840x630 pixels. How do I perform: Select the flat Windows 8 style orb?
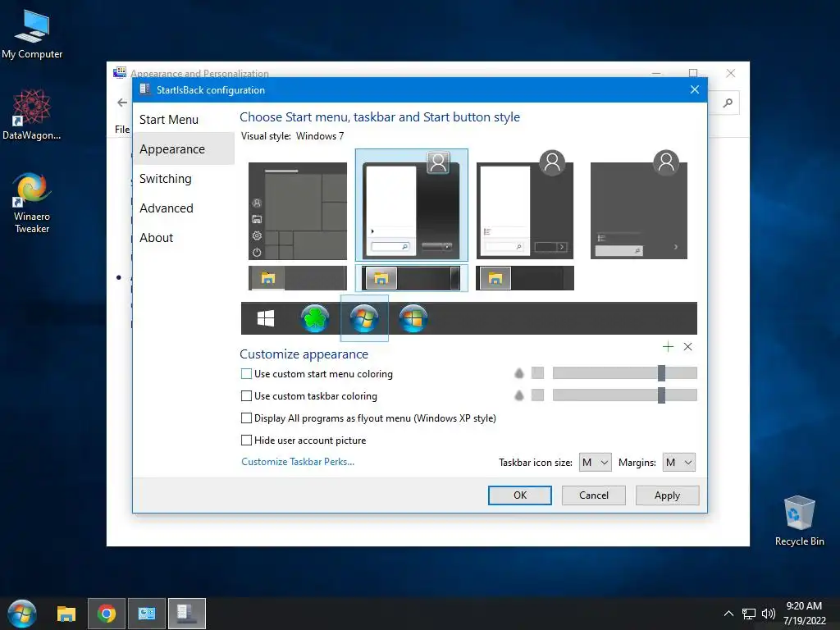pos(413,318)
